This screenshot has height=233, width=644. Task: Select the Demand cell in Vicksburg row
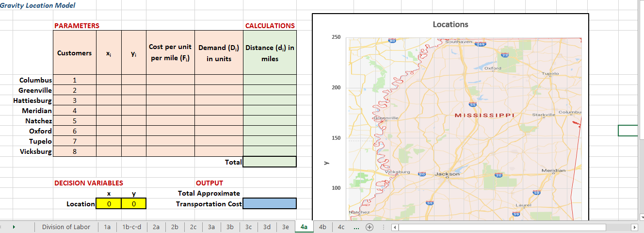pos(219,151)
